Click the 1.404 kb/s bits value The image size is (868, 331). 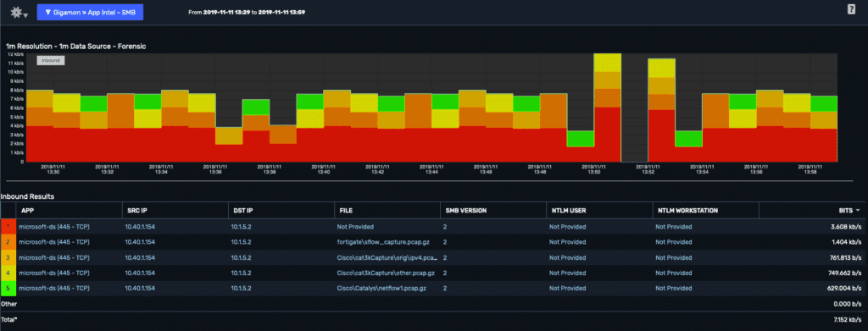pyautogui.click(x=846, y=242)
